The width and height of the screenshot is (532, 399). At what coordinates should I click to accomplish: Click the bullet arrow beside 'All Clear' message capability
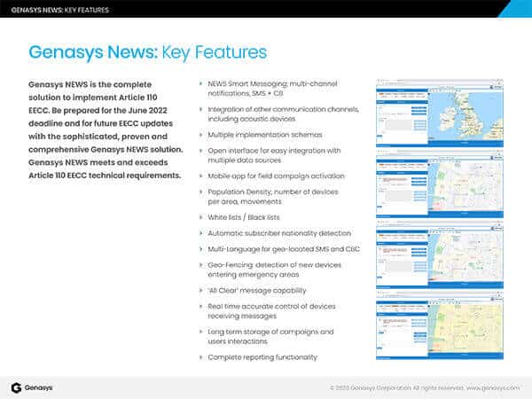[x=200, y=289]
